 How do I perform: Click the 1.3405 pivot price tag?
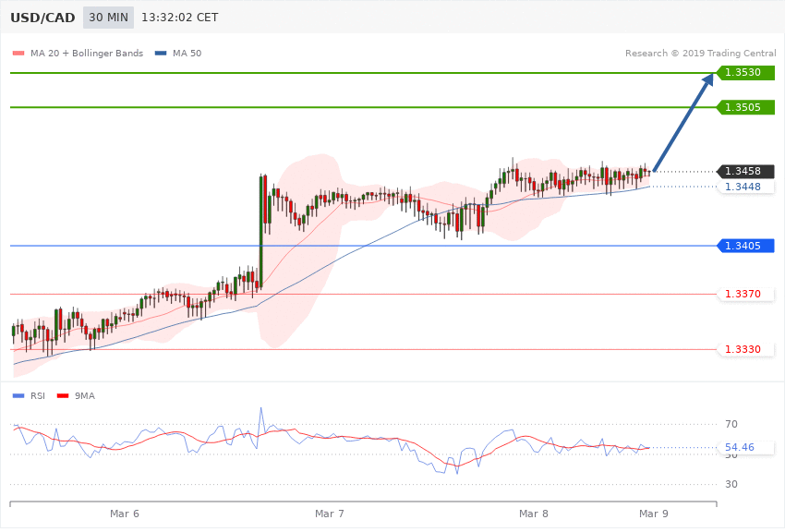[746, 246]
